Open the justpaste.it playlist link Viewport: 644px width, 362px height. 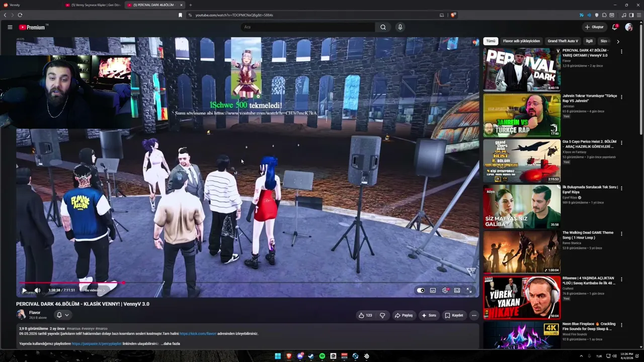[97, 343]
